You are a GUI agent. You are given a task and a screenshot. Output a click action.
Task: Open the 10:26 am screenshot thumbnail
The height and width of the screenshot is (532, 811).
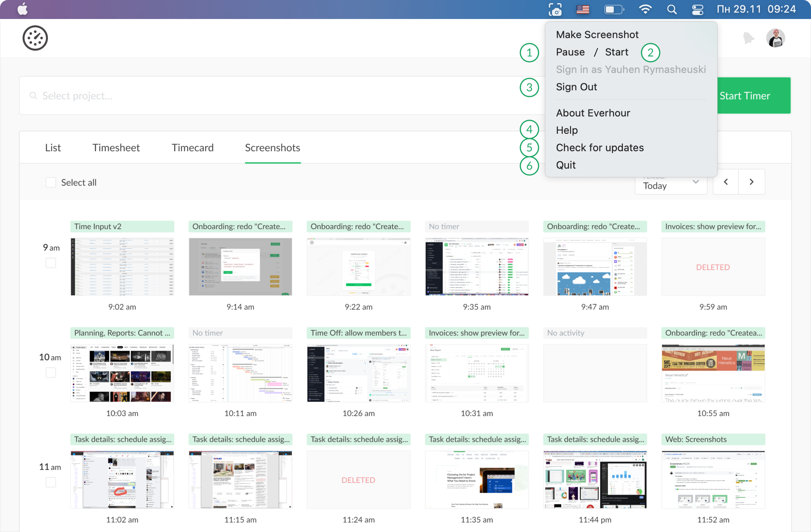[x=359, y=373]
